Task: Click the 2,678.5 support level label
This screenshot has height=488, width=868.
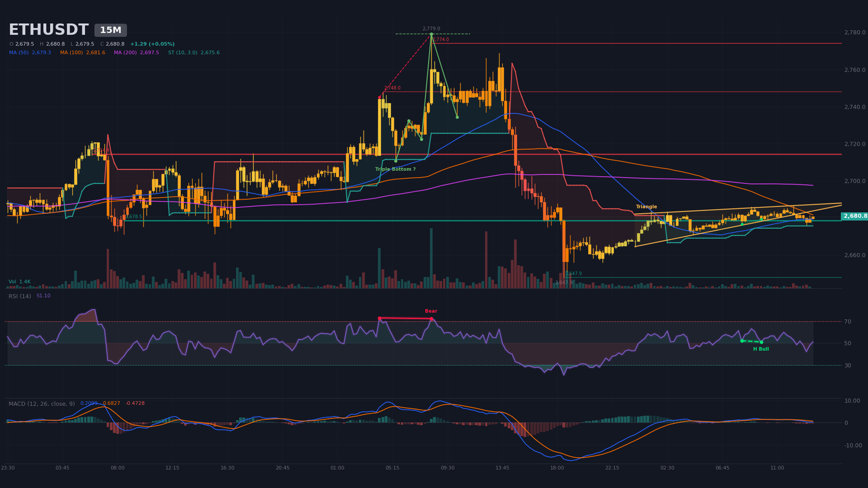Action: tap(134, 217)
